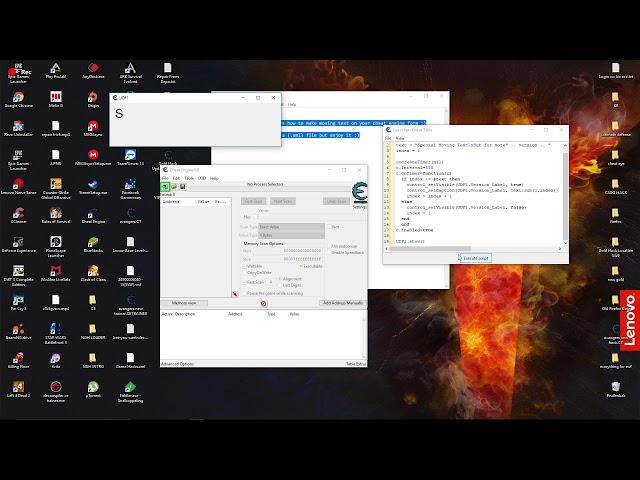Image resolution: width=640 pixels, height=480 pixels.
Task: Open the File menu in Cheat Engine
Action: 165,178
